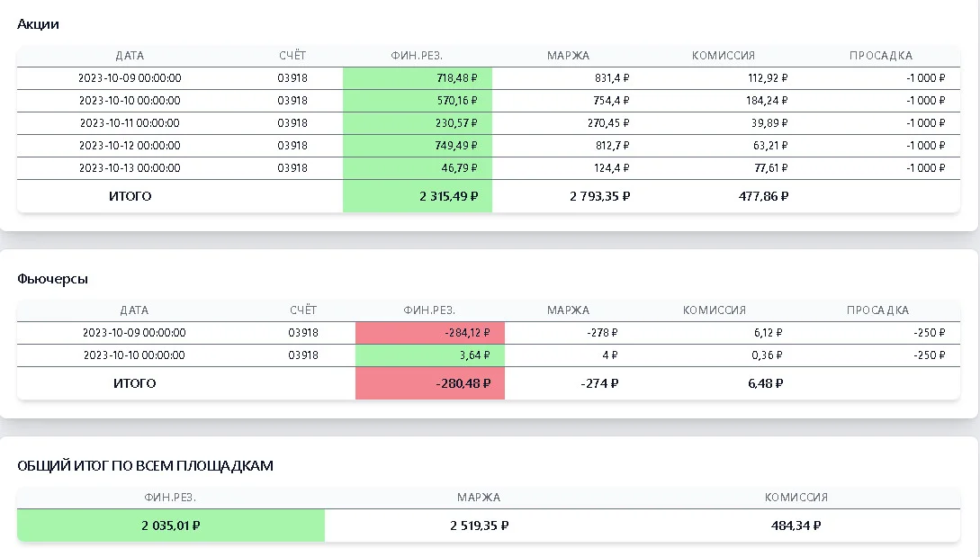Click the margin value 754,4 ₽

611,101
